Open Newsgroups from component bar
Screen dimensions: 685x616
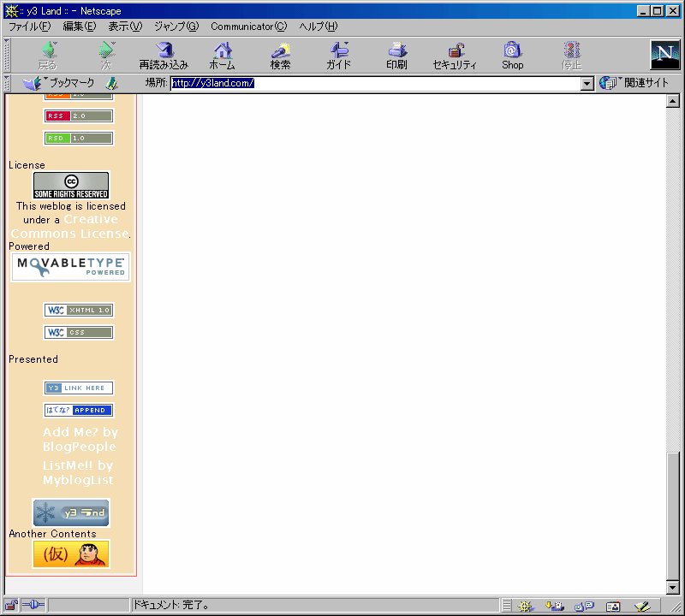(584, 606)
